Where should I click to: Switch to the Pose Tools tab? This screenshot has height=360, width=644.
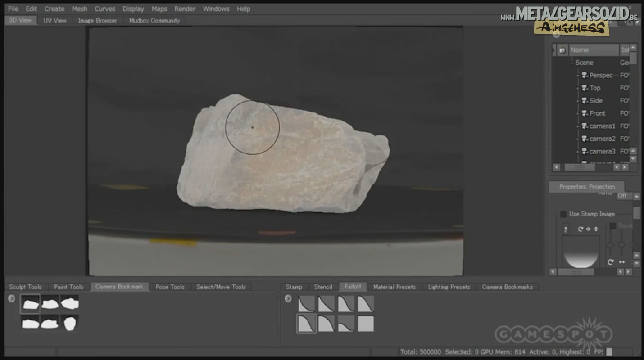pos(170,287)
